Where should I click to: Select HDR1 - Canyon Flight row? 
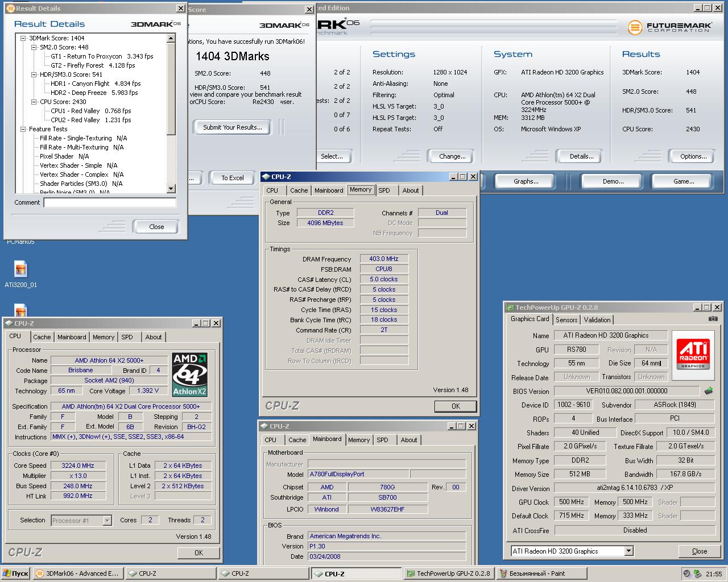96,84
